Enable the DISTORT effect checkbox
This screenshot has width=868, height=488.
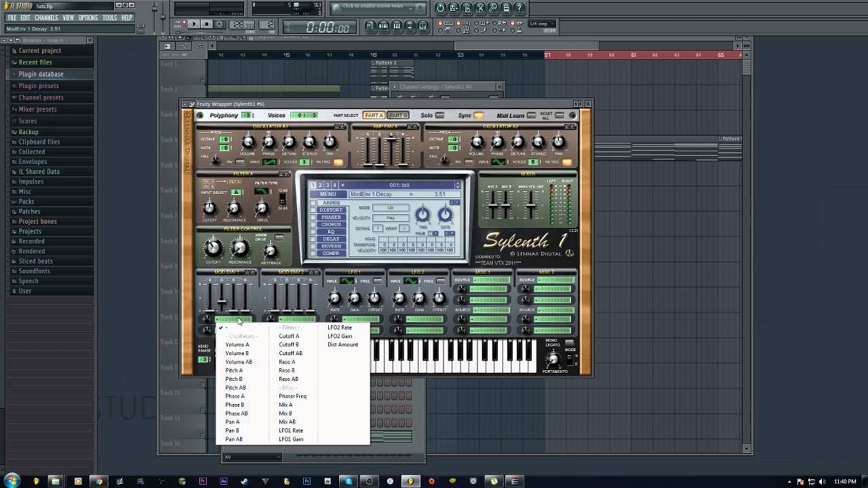(313, 210)
